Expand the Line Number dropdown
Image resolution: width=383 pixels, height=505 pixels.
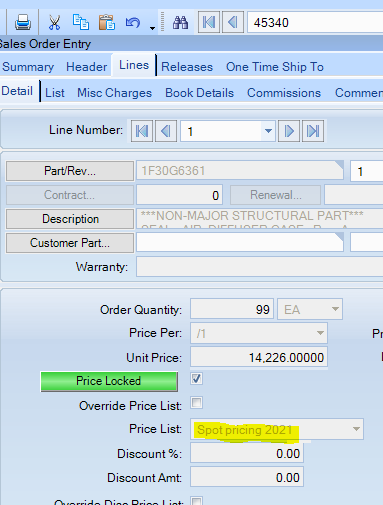click(x=268, y=131)
